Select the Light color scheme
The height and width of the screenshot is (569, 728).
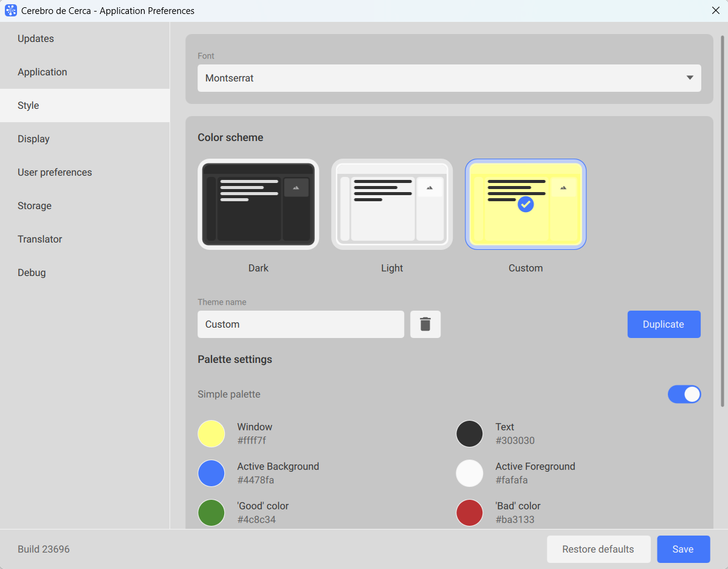pyautogui.click(x=392, y=204)
